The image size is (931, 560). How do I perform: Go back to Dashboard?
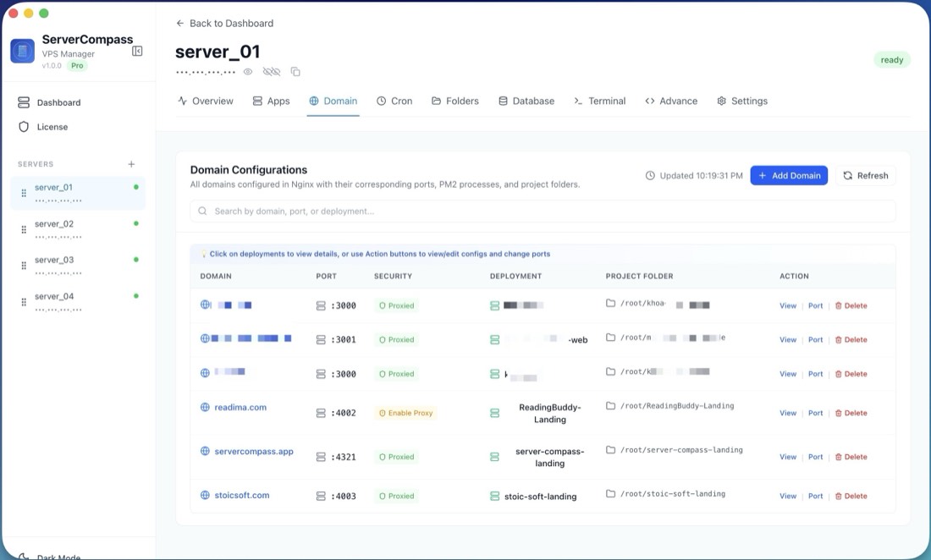pos(224,23)
